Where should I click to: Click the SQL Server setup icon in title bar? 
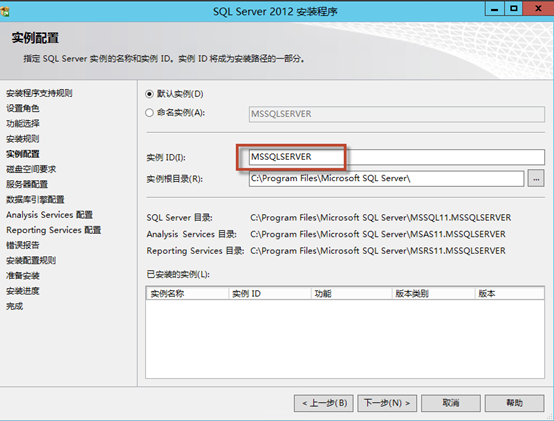[5, 11]
